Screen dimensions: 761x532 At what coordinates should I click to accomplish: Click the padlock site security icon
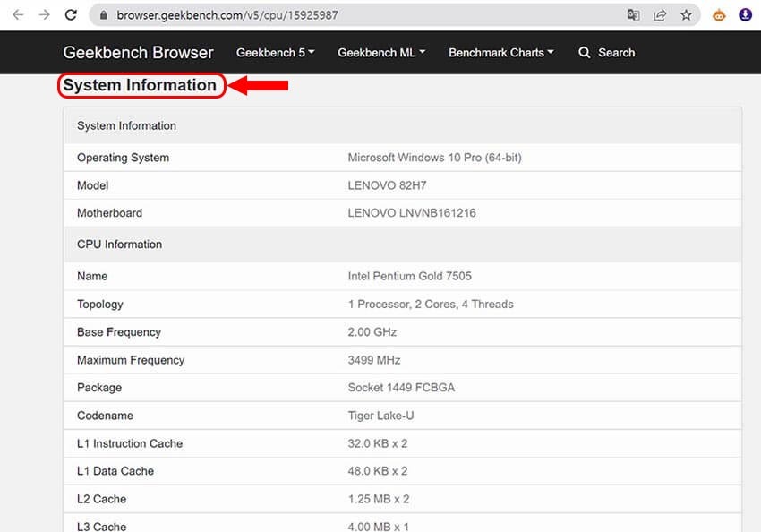103,15
